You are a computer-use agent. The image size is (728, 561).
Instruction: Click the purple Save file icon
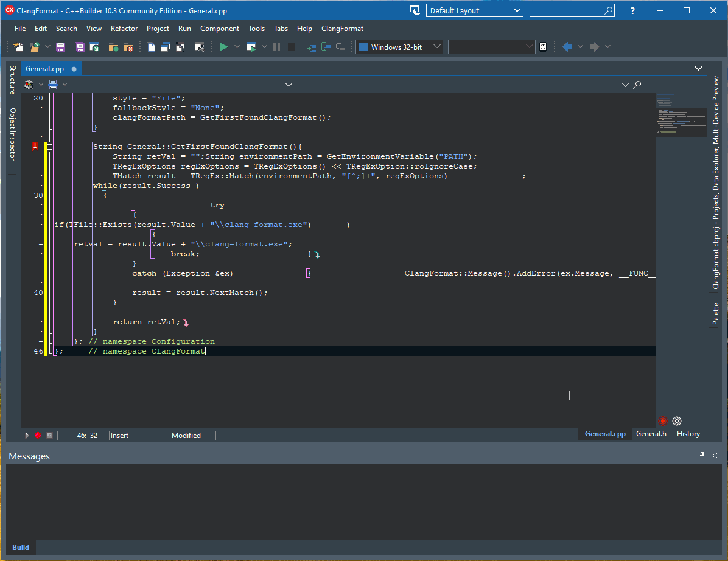tap(61, 47)
